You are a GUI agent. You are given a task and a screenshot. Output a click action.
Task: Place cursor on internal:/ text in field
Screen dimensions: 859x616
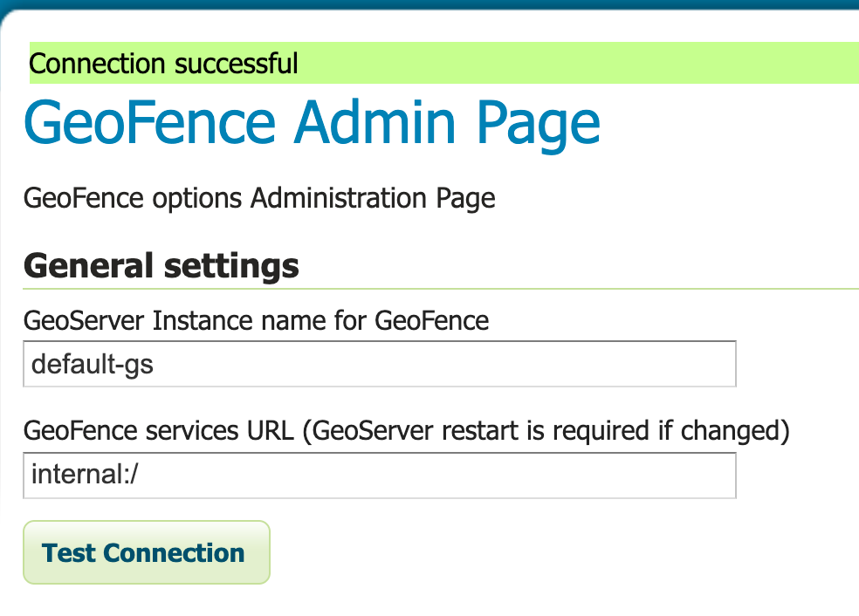click(85, 474)
